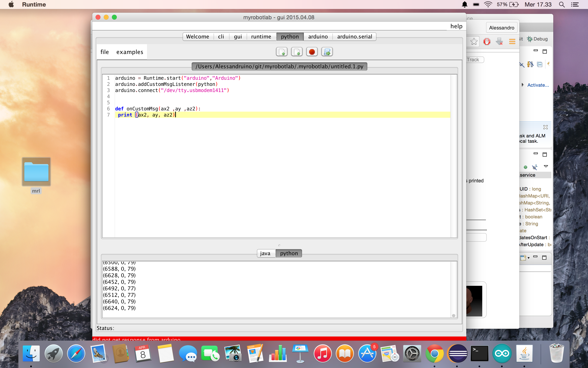
Task: Open the Apple menu
Action: pyautogui.click(x=11, y=4)
